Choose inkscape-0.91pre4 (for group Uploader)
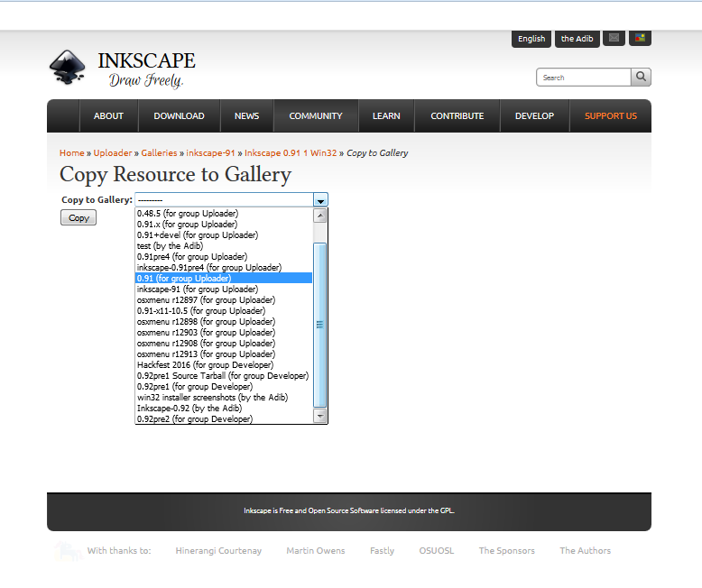Image resolution: width=702 pixels, height=588 pixels. pos(224,268)
